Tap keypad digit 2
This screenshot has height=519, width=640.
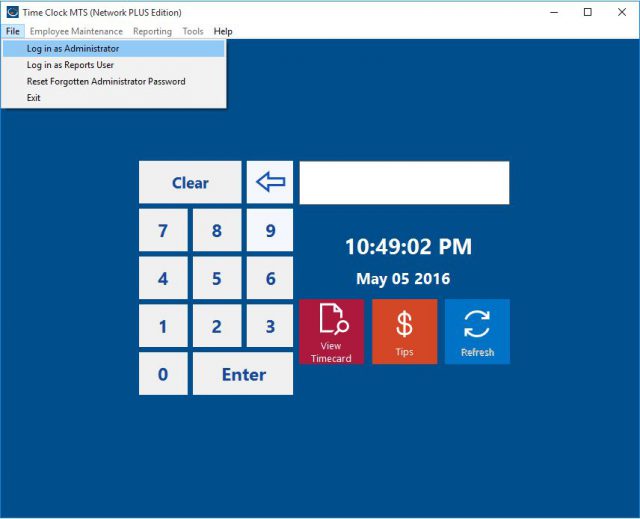click(x=217, y=326)
